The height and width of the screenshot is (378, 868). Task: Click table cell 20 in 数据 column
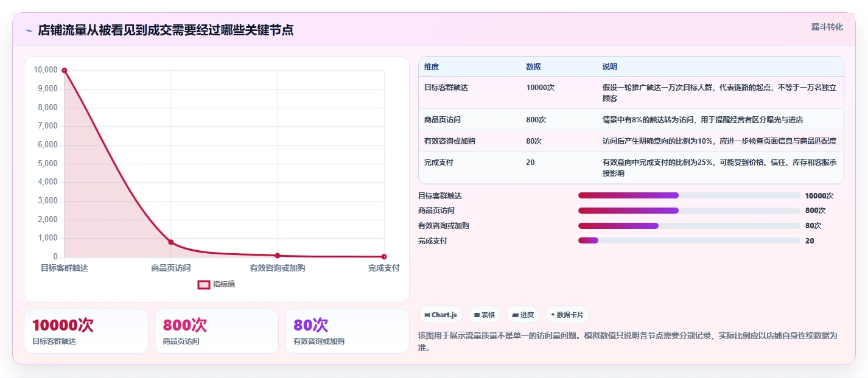tap(530, 163)
